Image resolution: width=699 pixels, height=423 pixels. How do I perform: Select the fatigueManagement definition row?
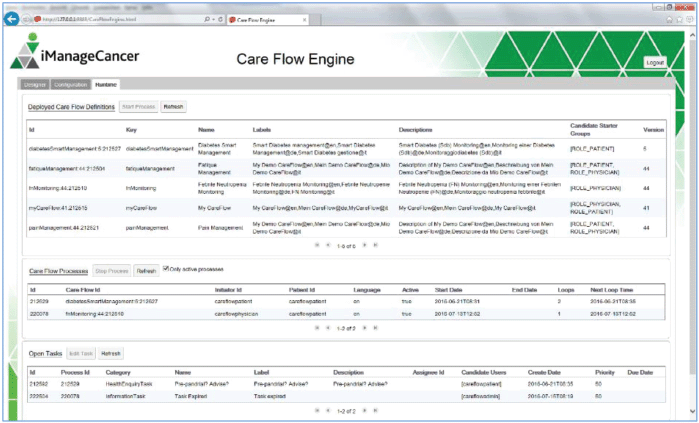(x=346, y=168)
